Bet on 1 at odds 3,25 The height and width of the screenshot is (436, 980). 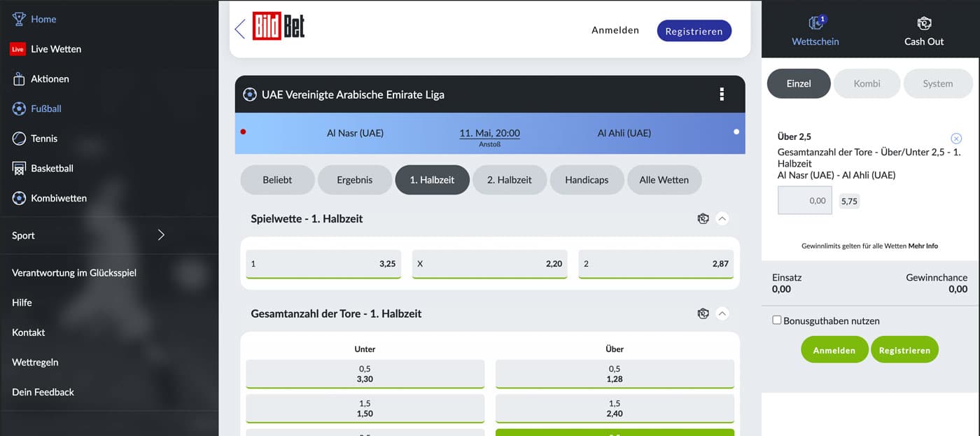click(x=323, y=265)
